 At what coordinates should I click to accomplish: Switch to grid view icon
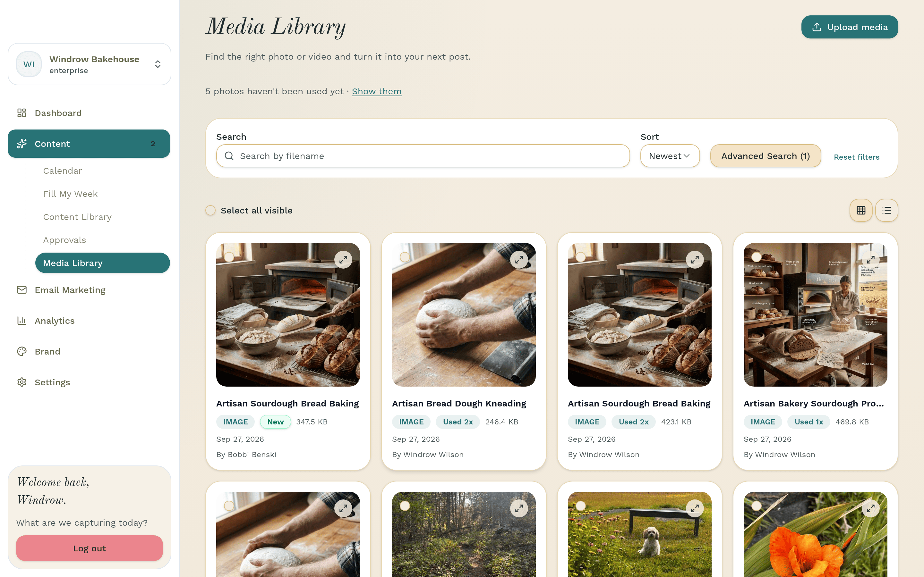coord(860,210)
